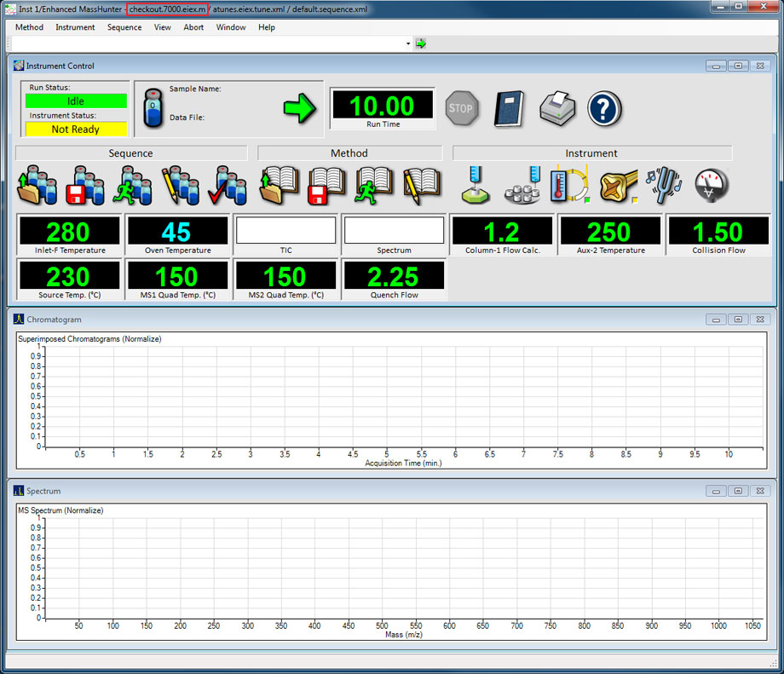Open the Method menu
The image size is (784, 674).
[29, 27]
